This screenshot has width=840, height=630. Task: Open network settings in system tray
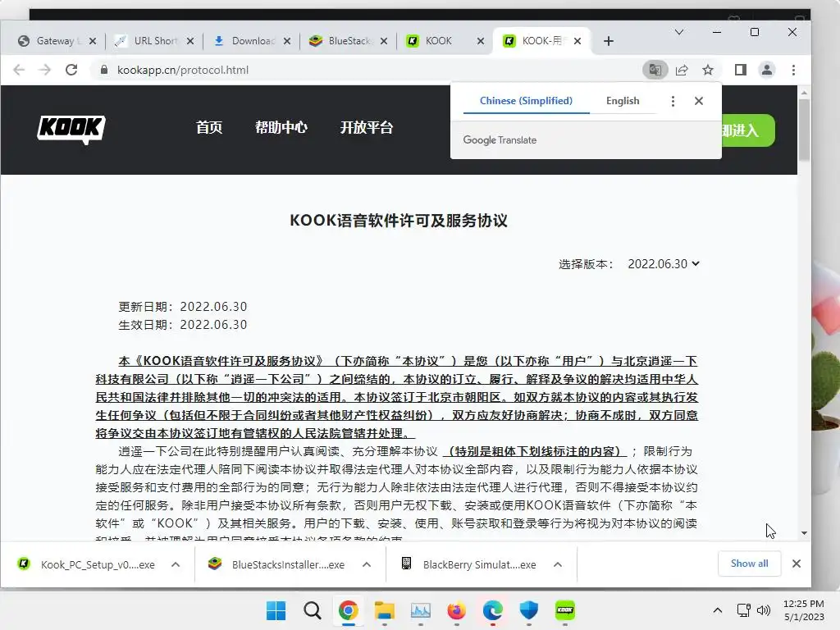coord(743,610)
